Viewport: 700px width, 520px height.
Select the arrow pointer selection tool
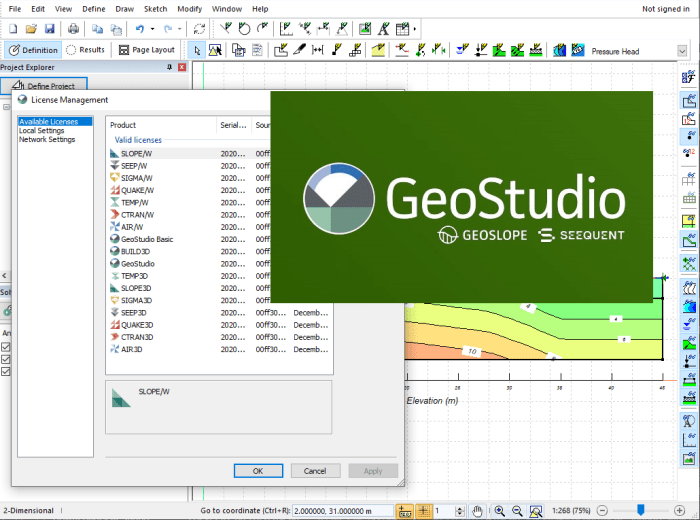[x=197, y=50]
